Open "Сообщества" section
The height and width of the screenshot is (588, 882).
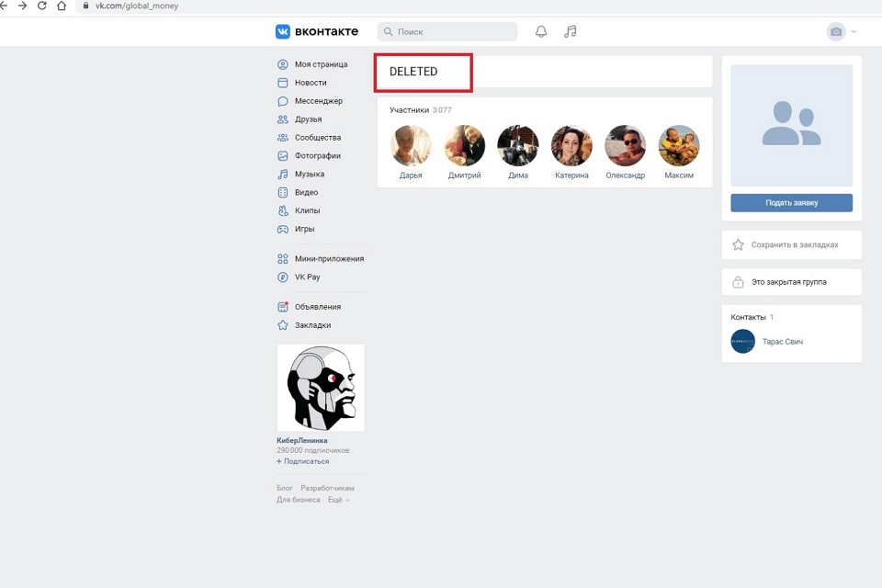[317, 138]
